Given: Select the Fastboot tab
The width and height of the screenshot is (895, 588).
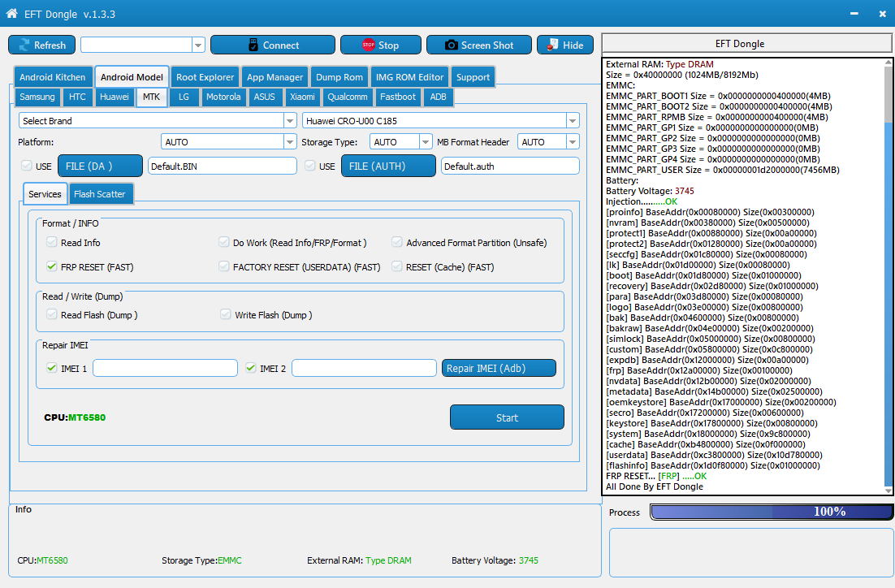Looking at the screenshot, I should [398, 97].
